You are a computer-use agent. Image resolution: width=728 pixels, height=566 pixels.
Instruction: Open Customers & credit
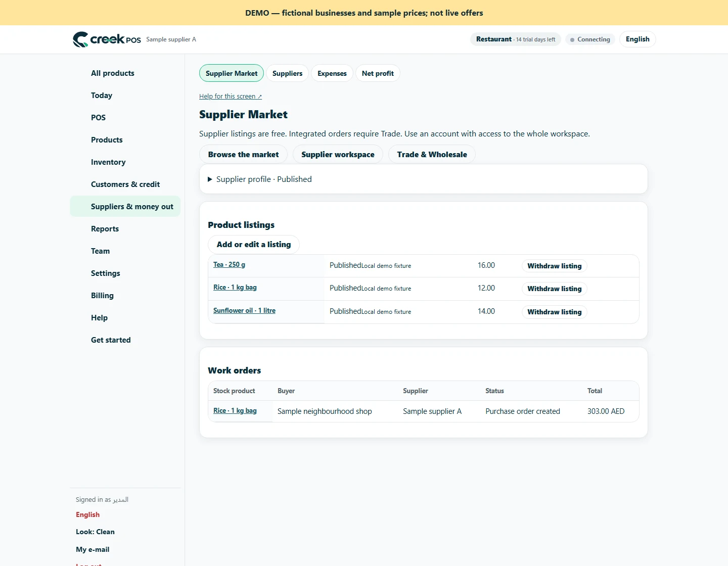pos(125,184)
